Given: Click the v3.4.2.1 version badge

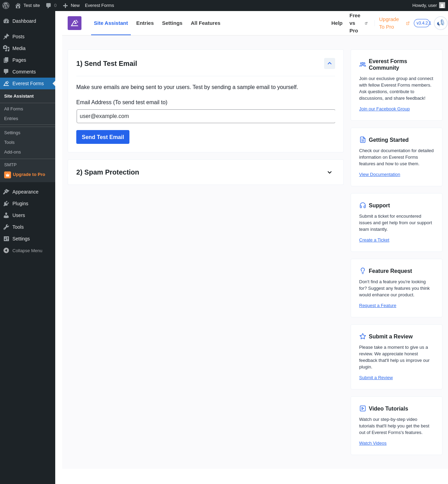Looking at the screenshot, I should pos(422,23).
